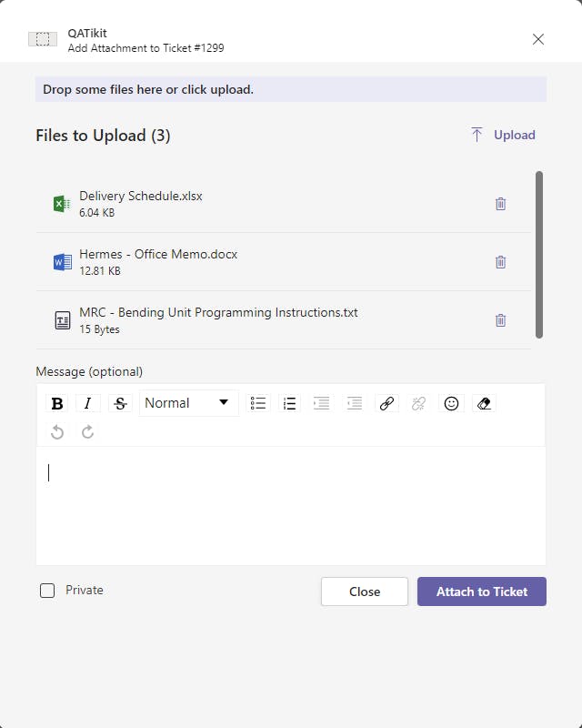Viewport: 582px width, 728px height.
Task: Enable the Private checkbox
Action: tap(47, 591)
